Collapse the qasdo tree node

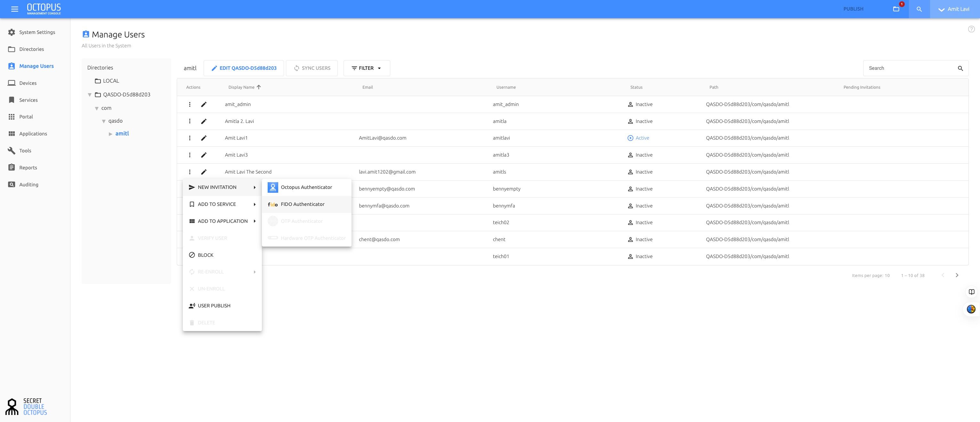pyautogui.click(x=103, y=121)
